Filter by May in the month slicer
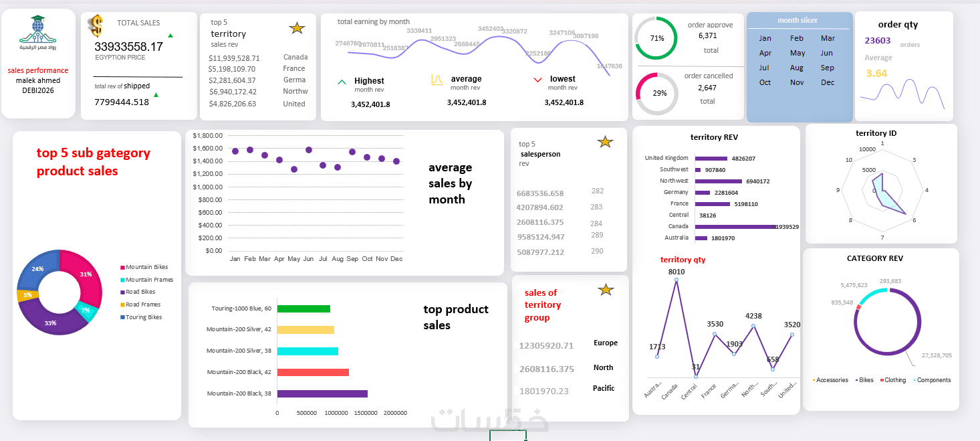This screenshot has width=980, height=441. (798, 53)
